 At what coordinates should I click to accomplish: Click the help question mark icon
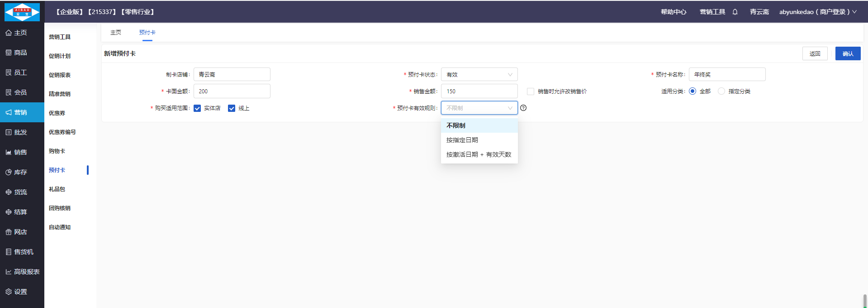[523, 108]
